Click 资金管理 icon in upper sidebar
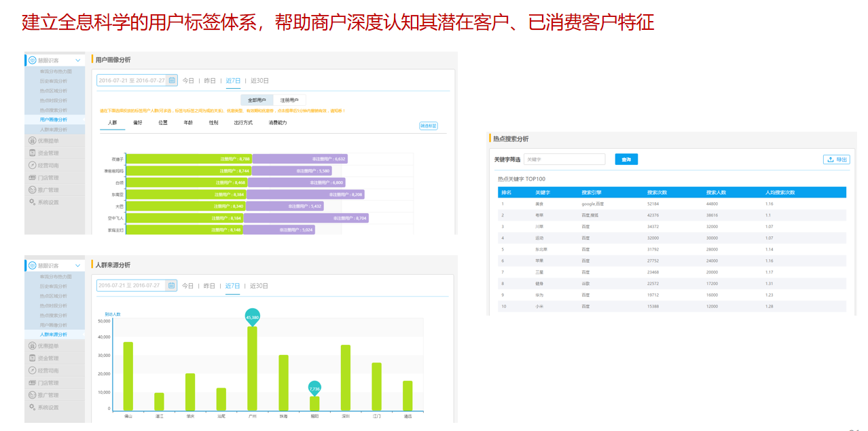The height and width of the screenshot is (431, 868). coord(32,153)
